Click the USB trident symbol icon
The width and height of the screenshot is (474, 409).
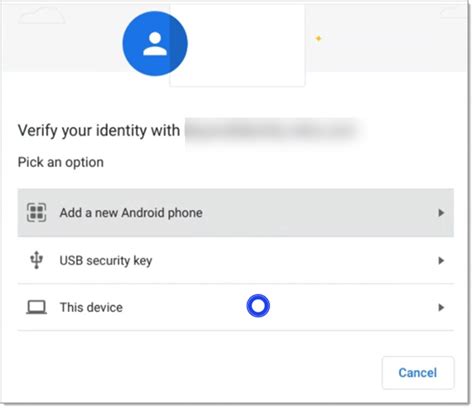coord(37,260)
